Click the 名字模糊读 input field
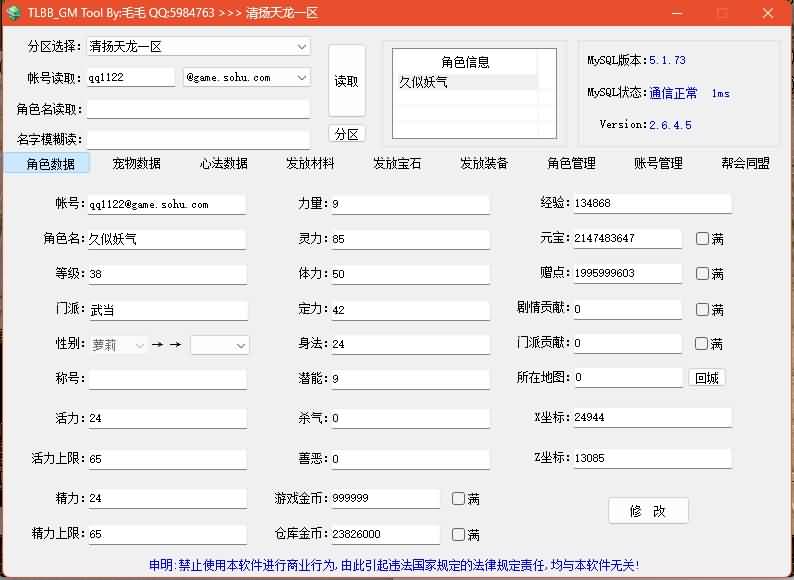794x580 pixels. (x=198, y=139)
